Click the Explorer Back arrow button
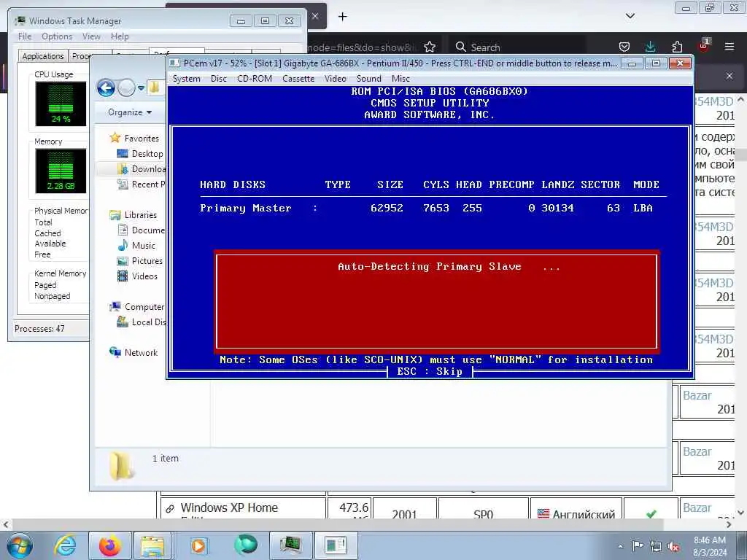The width and height of the screenshot is (747, 560). [106, 88]
